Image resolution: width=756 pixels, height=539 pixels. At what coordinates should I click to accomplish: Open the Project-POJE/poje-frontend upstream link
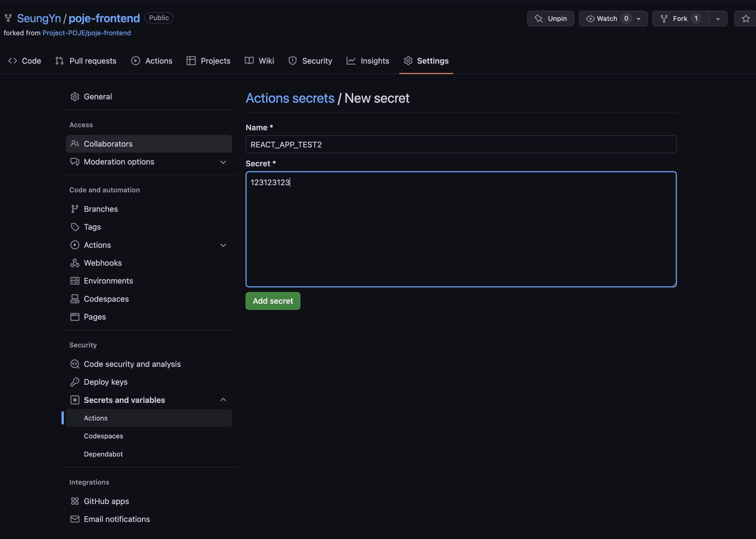click(x=87, y=33)
